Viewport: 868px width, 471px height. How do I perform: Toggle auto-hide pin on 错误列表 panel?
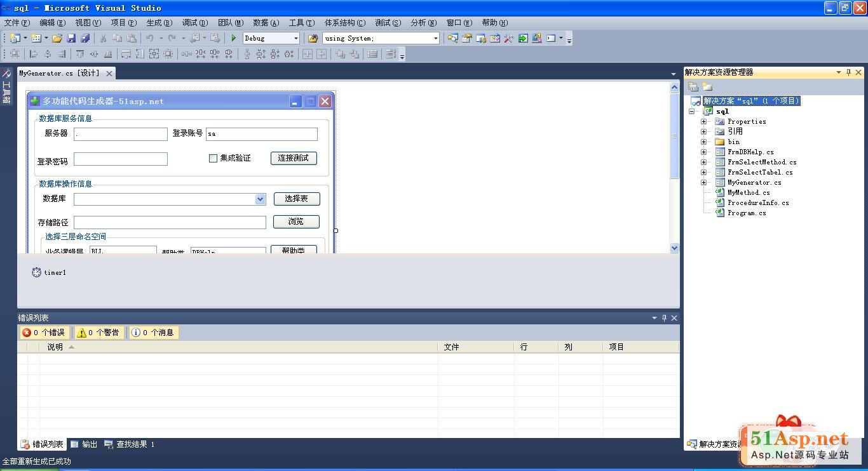(x=664, y=318)
